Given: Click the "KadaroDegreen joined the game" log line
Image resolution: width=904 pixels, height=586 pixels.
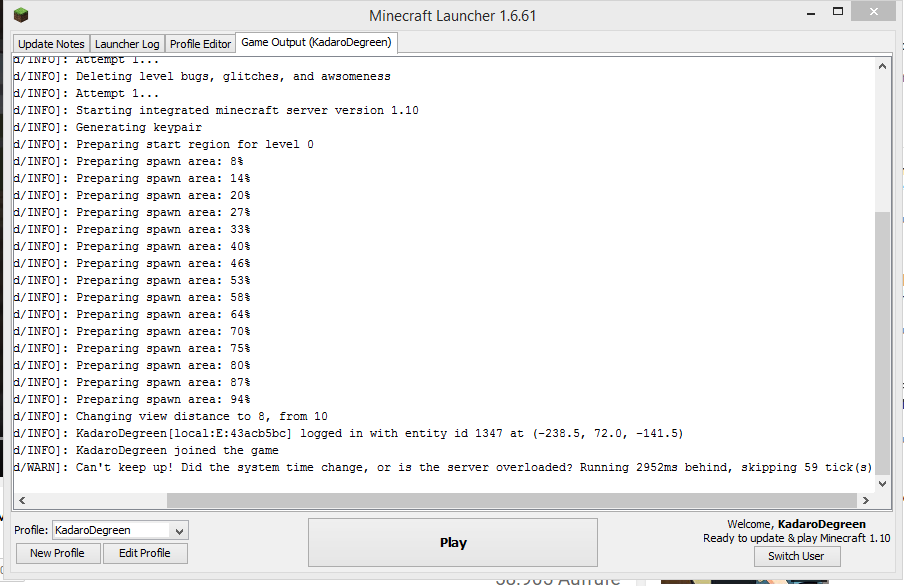Looking at the screenshot, I should pyautogui.click(x=146, y=450).
